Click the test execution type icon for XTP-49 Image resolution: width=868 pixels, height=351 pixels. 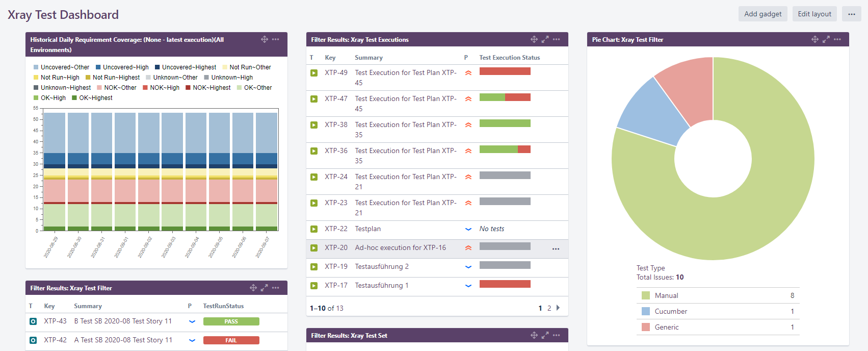coord(314,73)
